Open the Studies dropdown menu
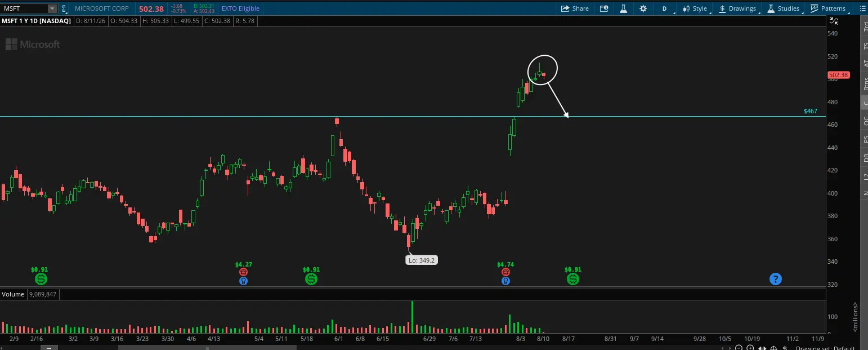Screen dimensions: 868x350 point(783,8)
